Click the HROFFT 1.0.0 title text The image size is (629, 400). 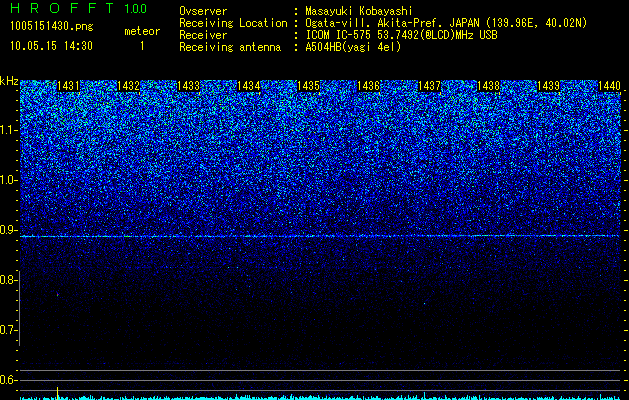(79, 8)
